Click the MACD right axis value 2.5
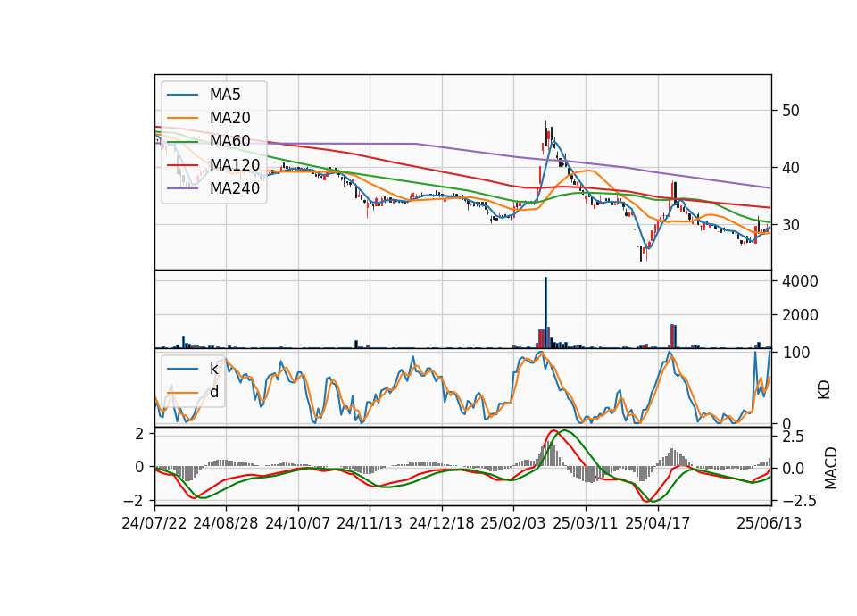Viewport: 857px width, 616px height. click(x=793, y=437)
